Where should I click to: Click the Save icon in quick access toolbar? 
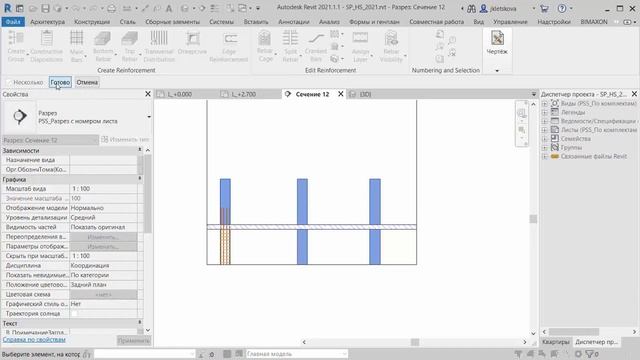(x=45, y=8)
